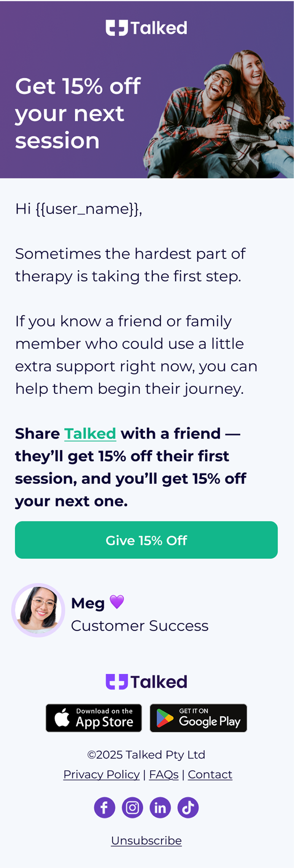
Task: Click the Facebook social icon
Action: point(105,807)
